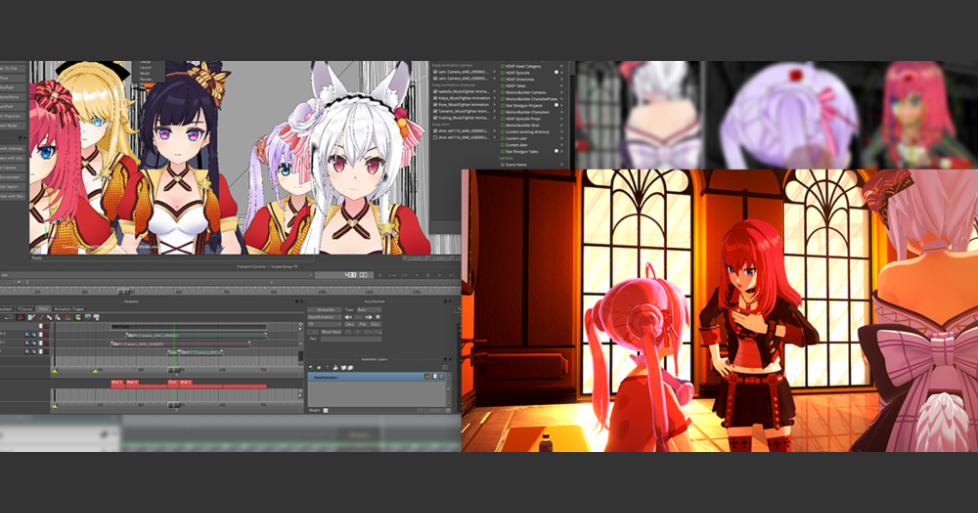The width and height of the screenshot is (978, 513).
Task: Toggle the Isabella_MusicFighter Animation checkbox
Action: click(435, 92)
